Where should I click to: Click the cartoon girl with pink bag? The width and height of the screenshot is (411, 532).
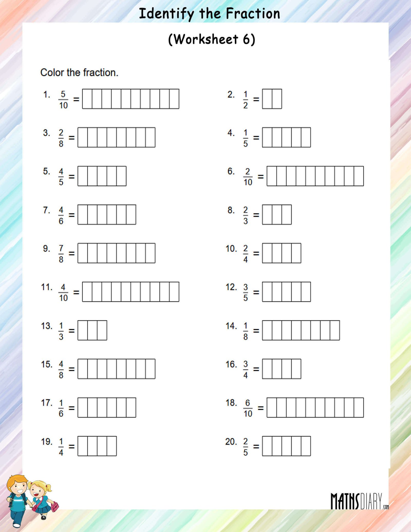point(43,500)
